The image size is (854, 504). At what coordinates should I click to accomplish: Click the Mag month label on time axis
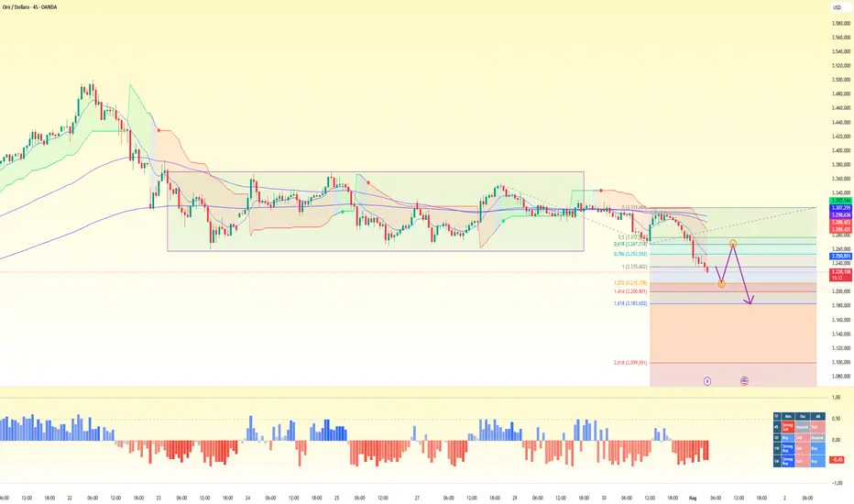[x=693, y=498]
